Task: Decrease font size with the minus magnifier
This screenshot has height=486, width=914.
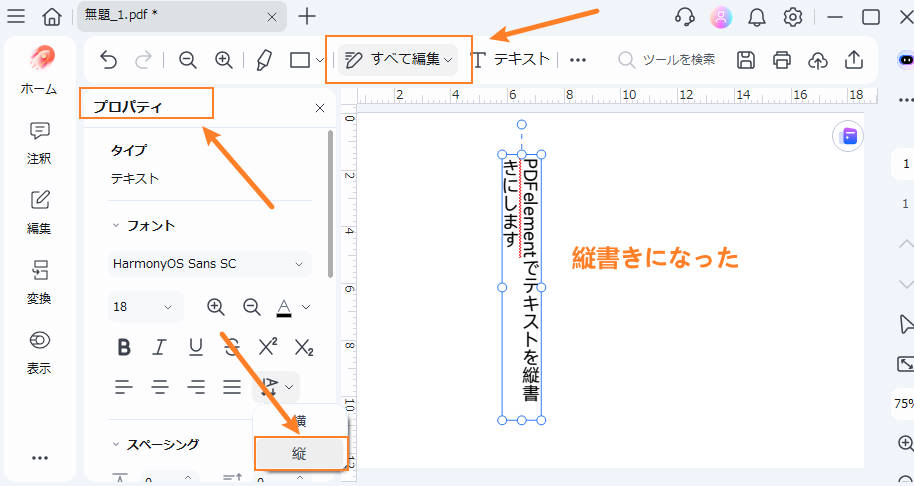Action: (252, 307)
